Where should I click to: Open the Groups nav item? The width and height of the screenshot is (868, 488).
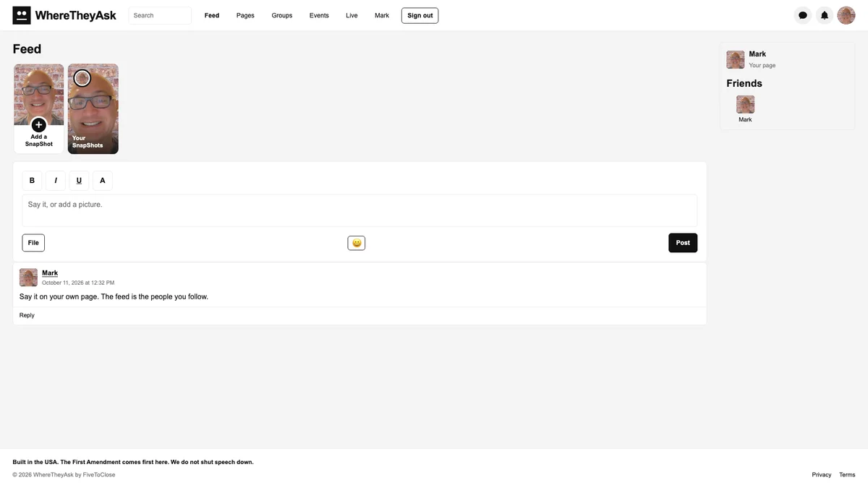pyautogui.click(x=282, y=15)
